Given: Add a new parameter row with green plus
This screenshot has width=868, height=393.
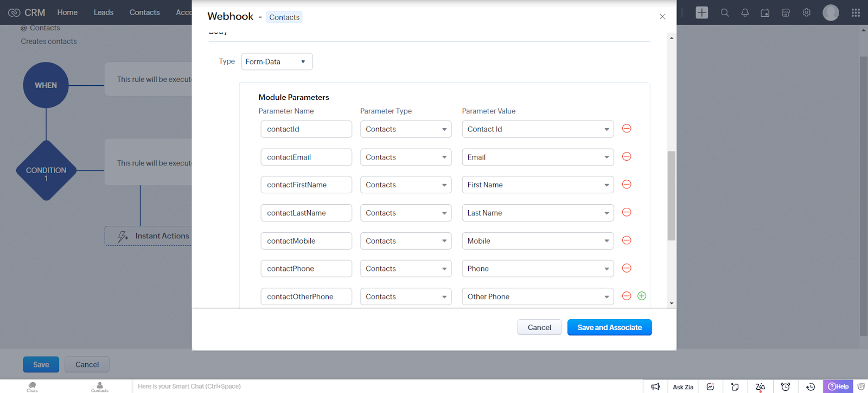Looking at the screenshot, I should click(x=642, y=296).
